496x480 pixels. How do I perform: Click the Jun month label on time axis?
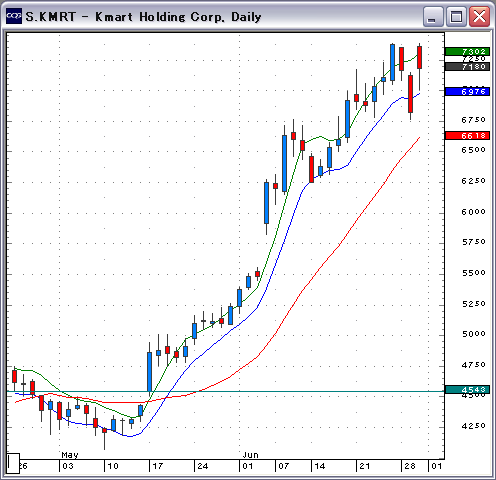[250, 455]
